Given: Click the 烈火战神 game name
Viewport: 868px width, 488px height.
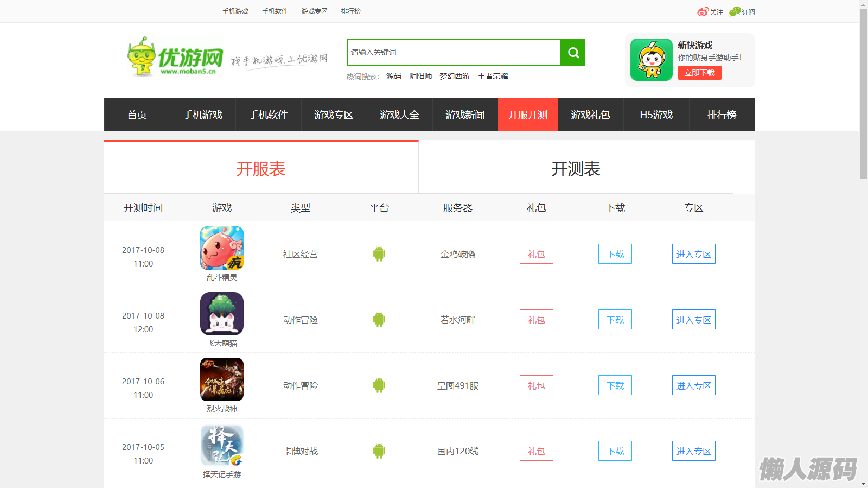Looking at the screenshot, I should pyautogui.click(x=222, y=409).
